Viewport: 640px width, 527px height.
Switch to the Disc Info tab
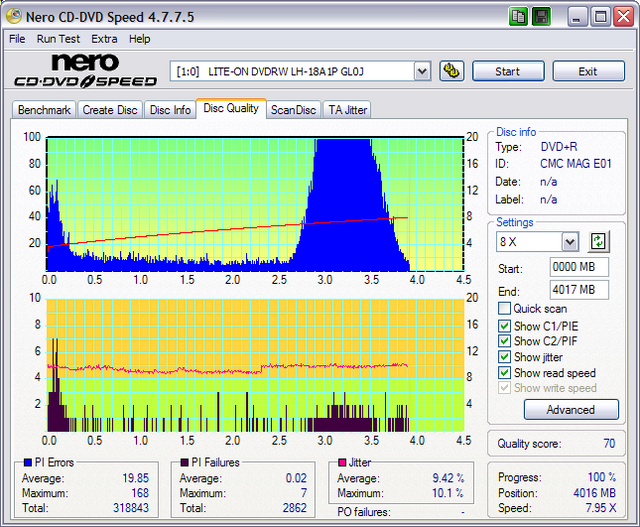pos(170,110)
